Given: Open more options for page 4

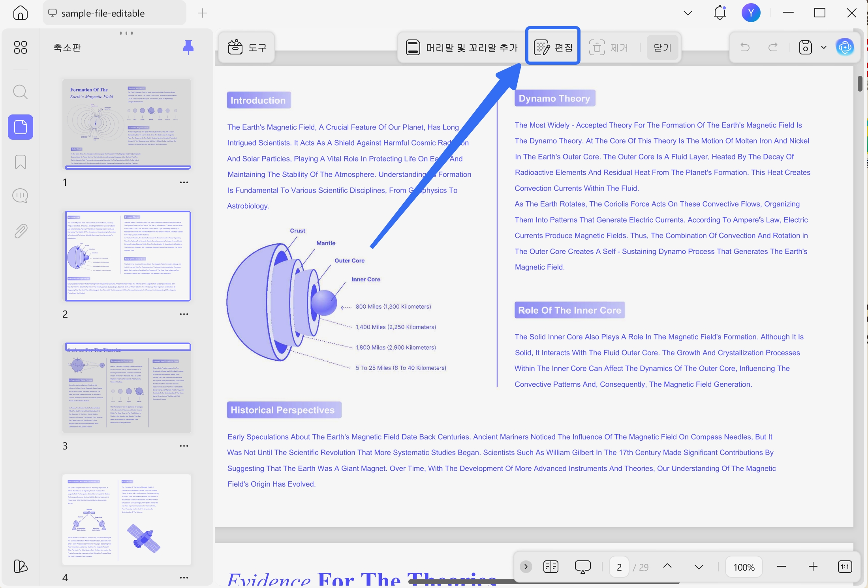Looking at the screenshot, I should pyautogui.click(x=184, y=578).
